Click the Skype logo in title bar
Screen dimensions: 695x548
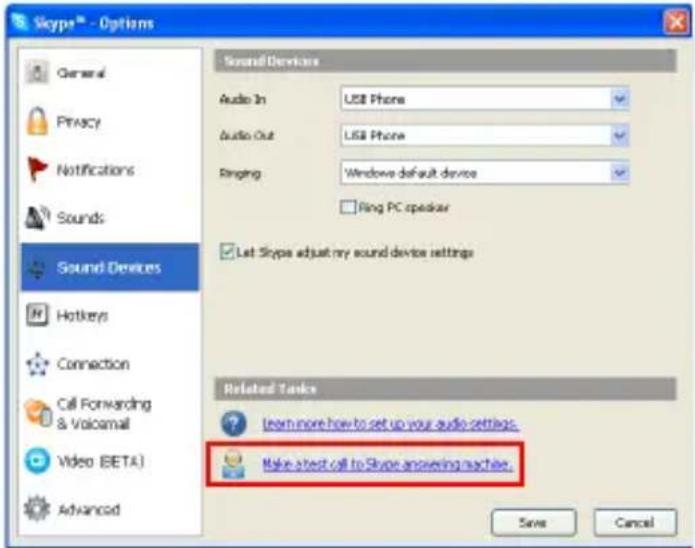point(20,21)
